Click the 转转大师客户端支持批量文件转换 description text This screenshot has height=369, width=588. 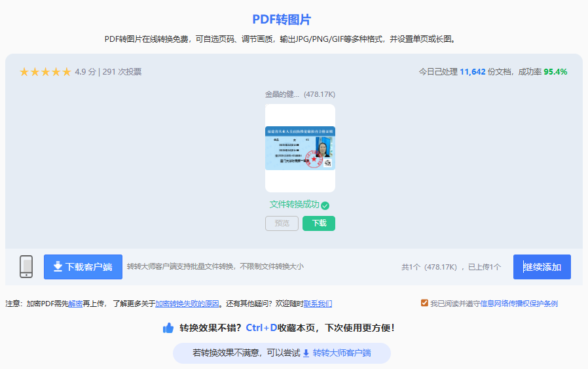coord(215,266)
